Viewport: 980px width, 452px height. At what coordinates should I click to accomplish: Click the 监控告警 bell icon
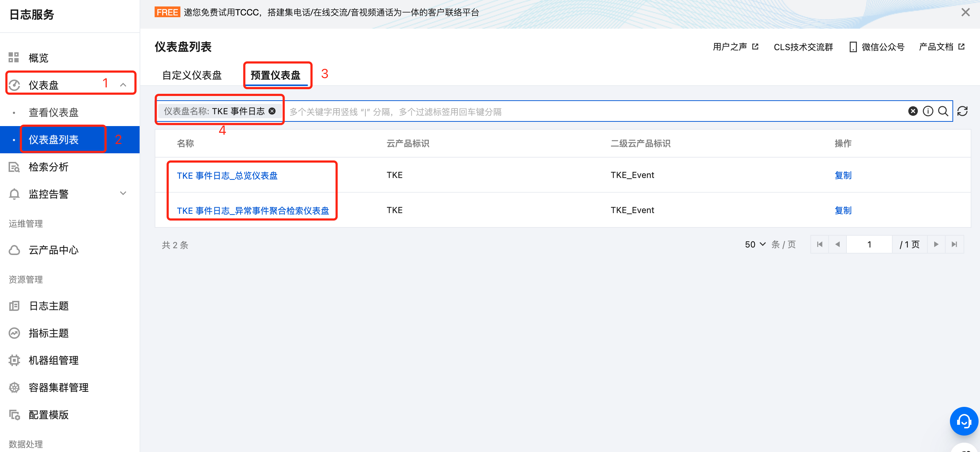tap(14, 194)
